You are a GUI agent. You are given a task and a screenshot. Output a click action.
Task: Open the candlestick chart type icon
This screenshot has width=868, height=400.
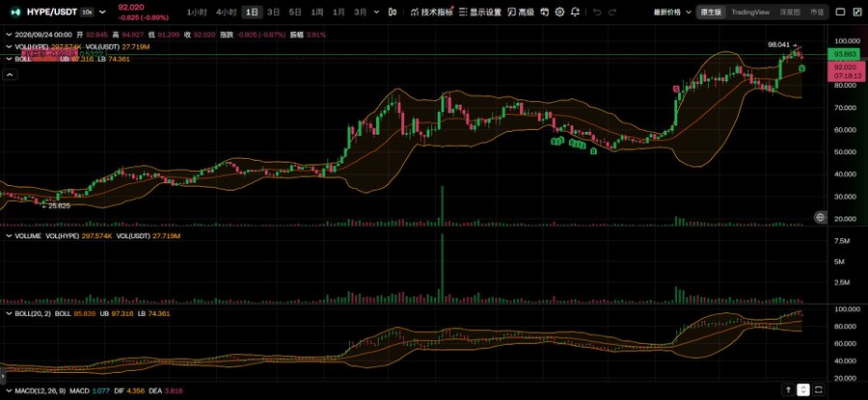(x=393, y=12)
